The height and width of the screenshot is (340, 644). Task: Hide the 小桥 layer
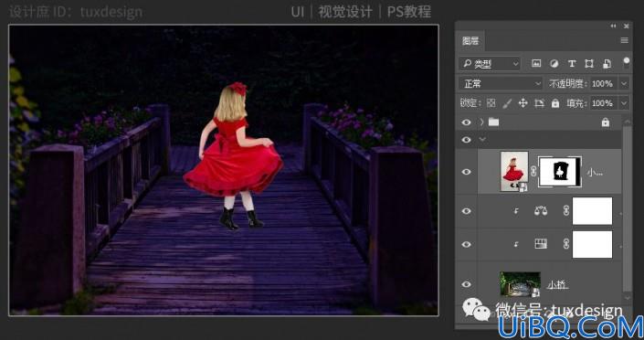[466, 284]
